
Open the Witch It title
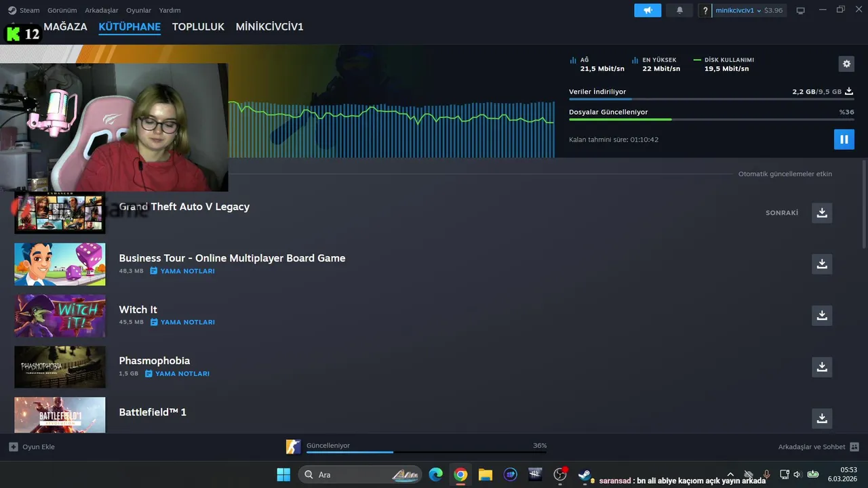(x=138, y=310)
